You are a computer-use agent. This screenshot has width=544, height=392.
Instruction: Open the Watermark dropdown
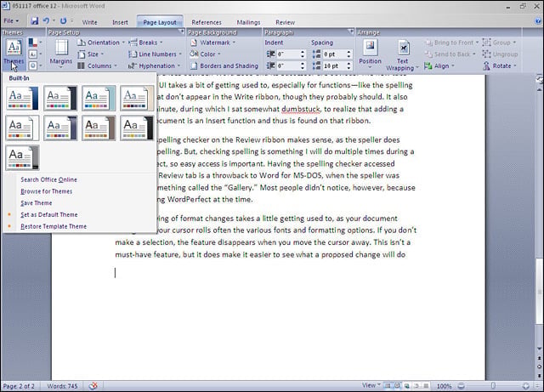click(x=212, y=43)
